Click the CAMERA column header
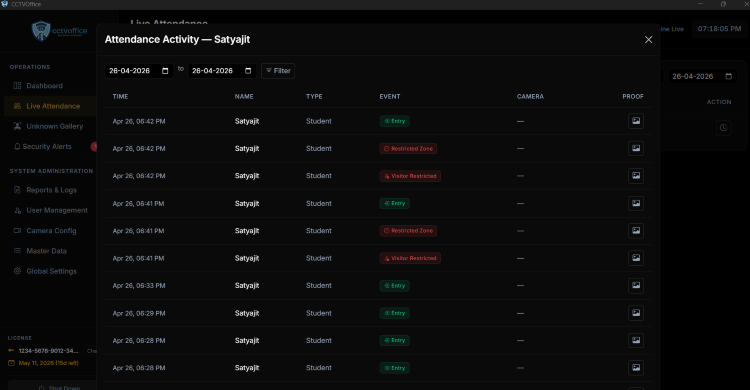The width and height of the screenshot is (750, 390). tap(530, 97)
